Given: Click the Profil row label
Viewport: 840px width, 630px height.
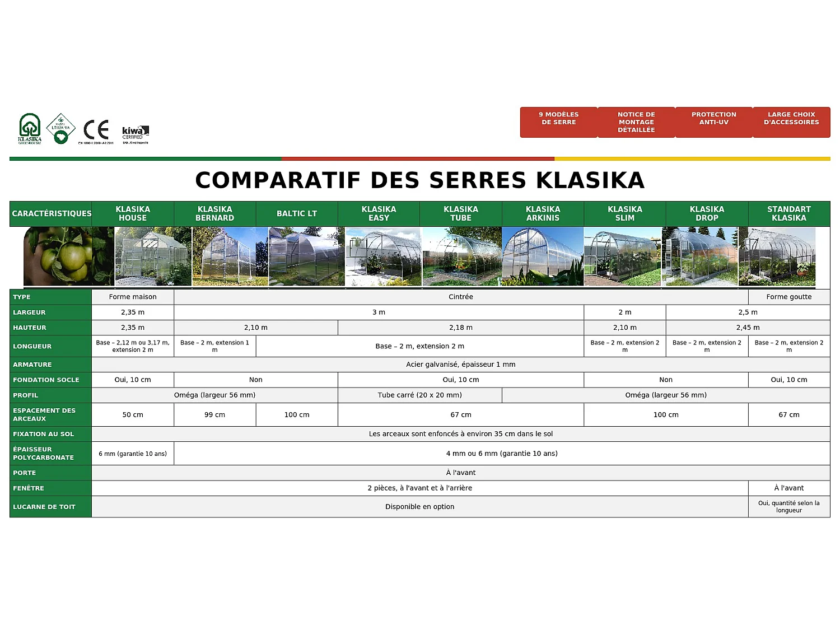Looking at the screenshot, I should pos(51,395).
